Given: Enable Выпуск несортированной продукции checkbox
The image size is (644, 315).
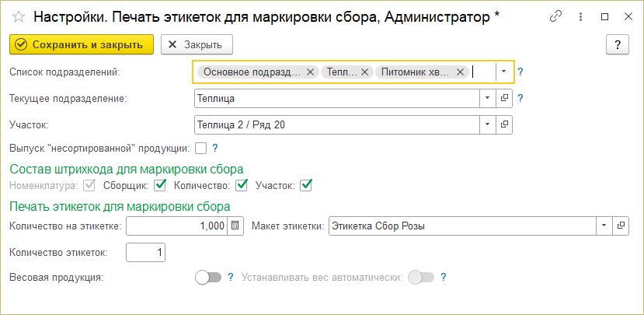Looking at the screenshot, I should tap(201, 149).
